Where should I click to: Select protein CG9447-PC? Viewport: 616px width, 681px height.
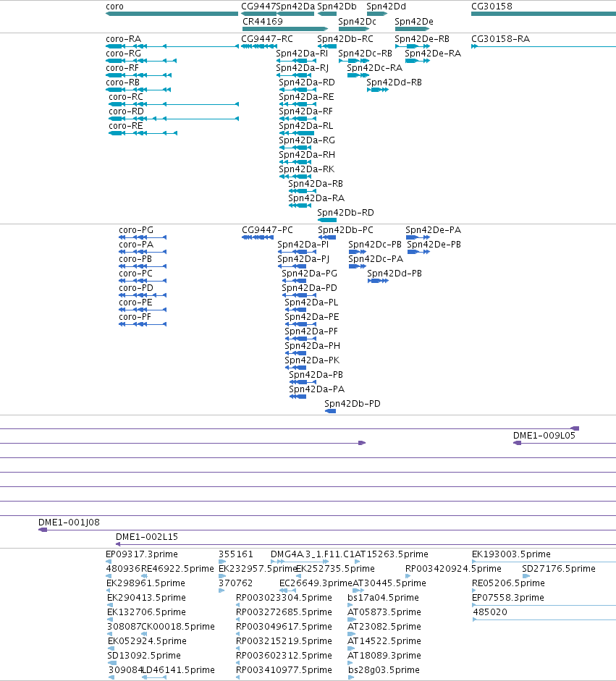pos(258,237)
